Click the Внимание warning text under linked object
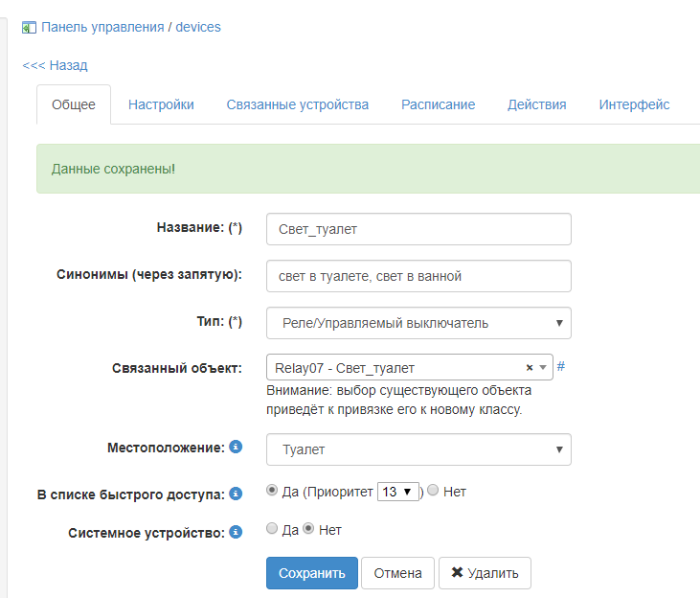Image resolution: width=700 pixels, height=598 pixels. (398, 400)
